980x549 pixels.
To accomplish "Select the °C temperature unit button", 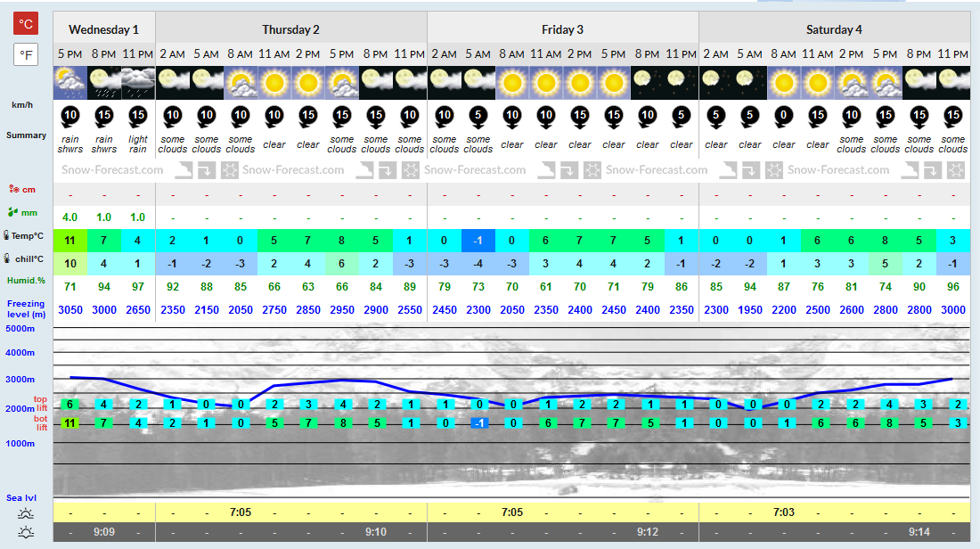I will coord(26,24).
